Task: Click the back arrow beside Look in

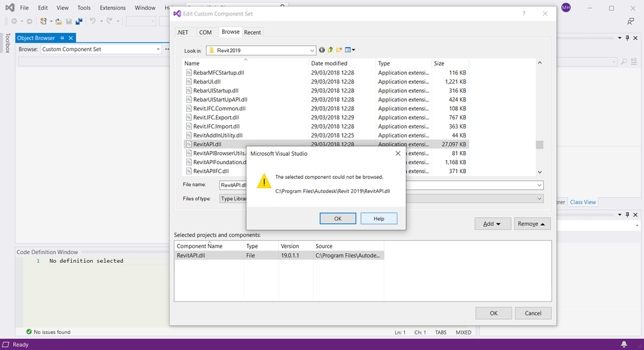Action: (x=322, y=50)
